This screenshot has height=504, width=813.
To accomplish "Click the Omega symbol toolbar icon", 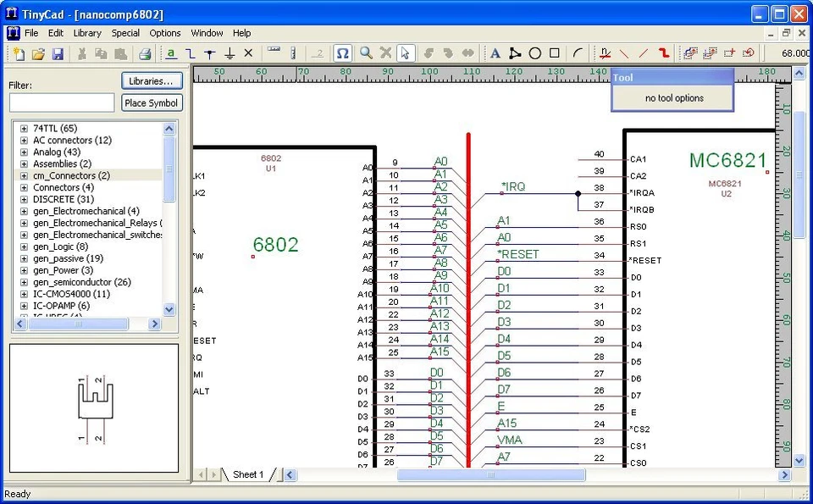I will coord(342,53).
